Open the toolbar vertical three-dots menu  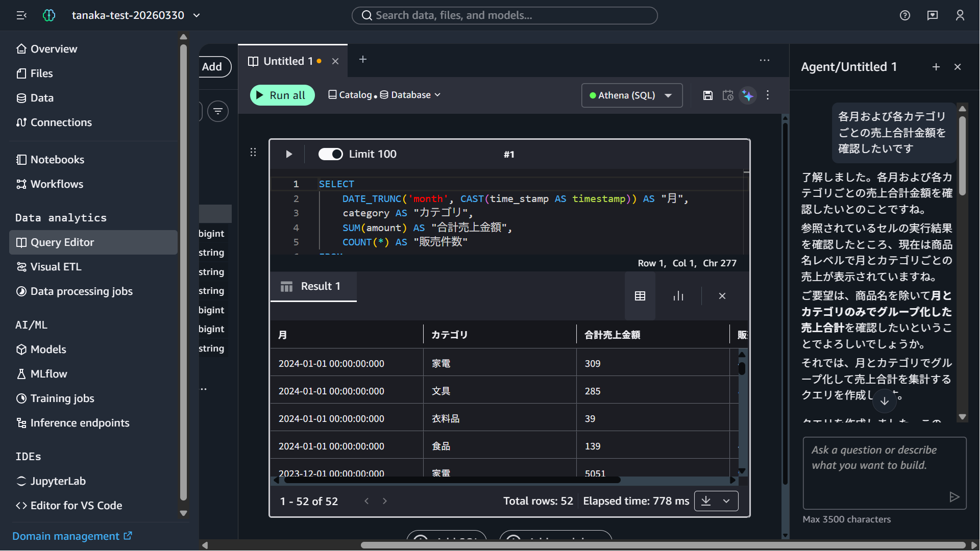(x=768, y=95)
